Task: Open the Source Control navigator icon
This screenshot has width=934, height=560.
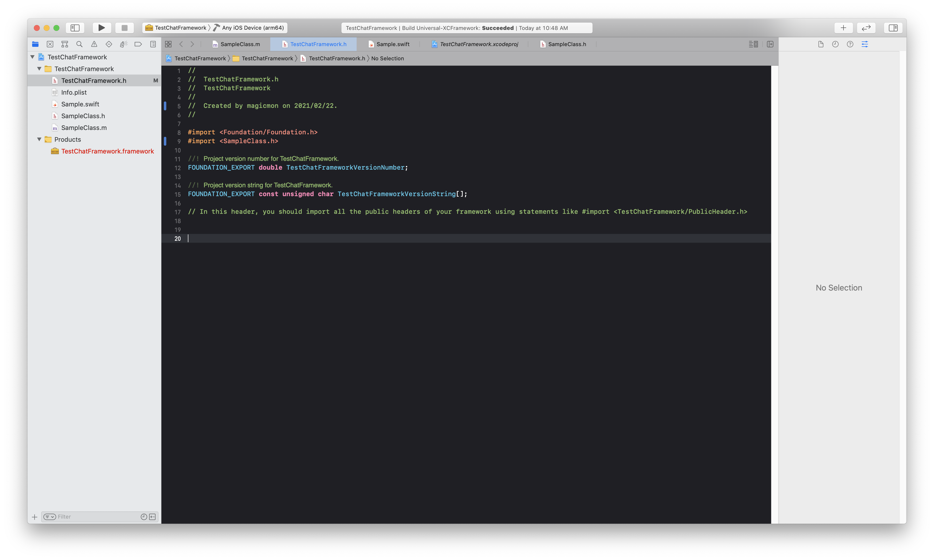Action: 50,44
